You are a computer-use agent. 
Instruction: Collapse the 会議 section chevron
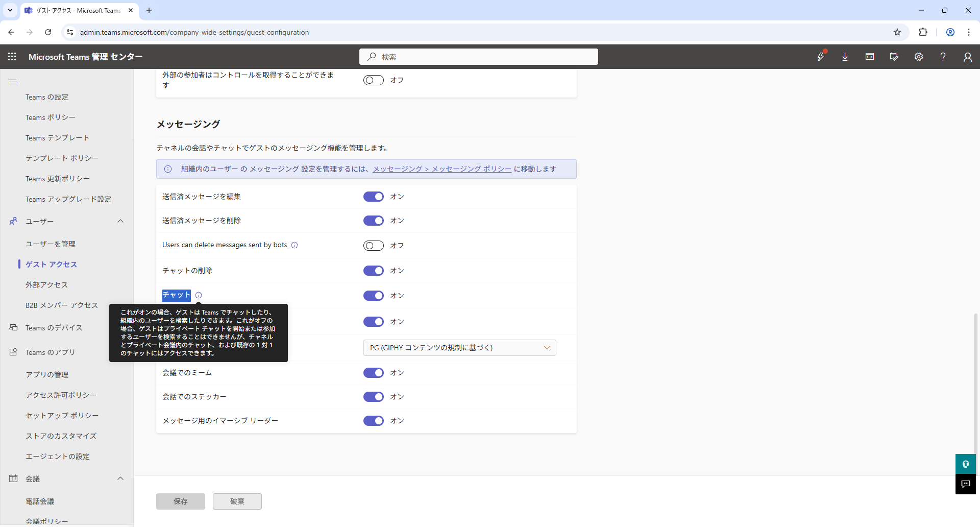point(120,478)
